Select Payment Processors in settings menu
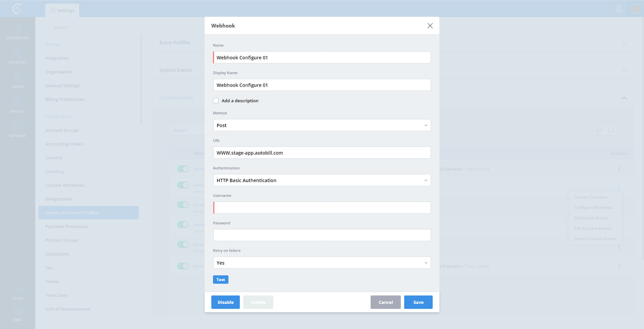The height and width of the screenshot is (329, 644). click(x=66, y=227)
